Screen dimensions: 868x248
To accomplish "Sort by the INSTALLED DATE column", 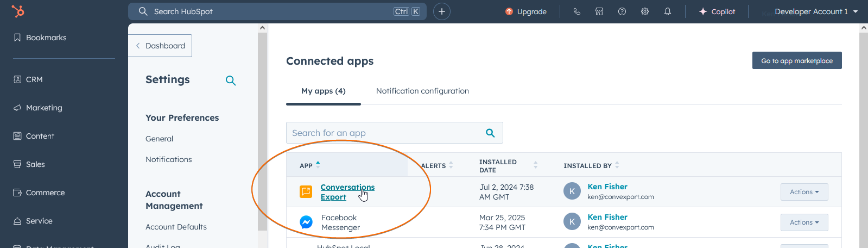I will 508,165.
